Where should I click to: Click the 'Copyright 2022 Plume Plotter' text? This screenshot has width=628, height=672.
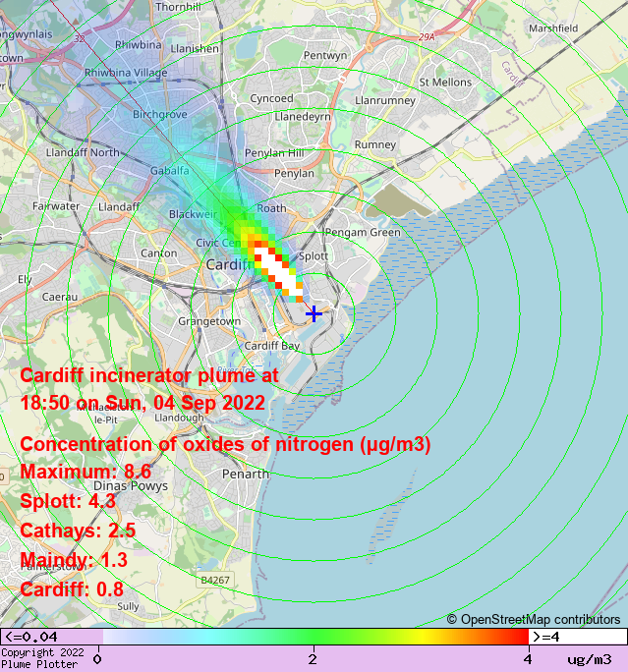42,658
